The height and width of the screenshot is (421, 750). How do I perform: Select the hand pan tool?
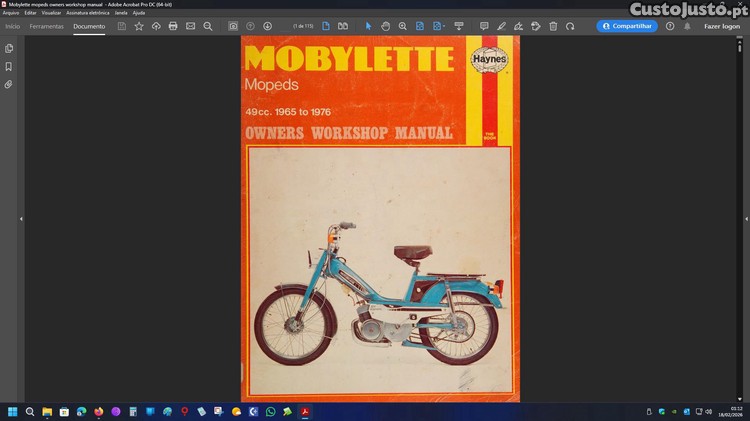[385, 26]
